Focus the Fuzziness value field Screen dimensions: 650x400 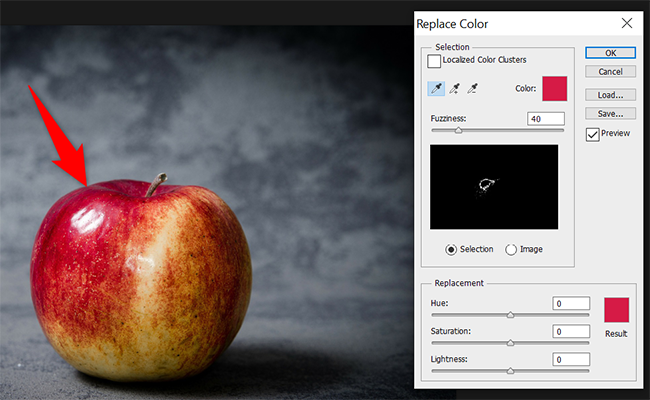546,119
